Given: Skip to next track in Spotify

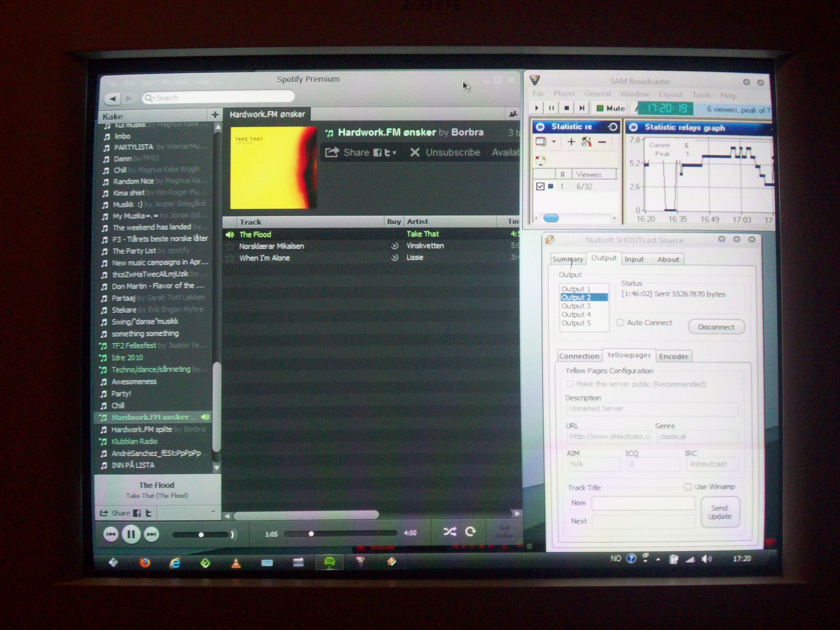Looking at the screenshot, I should [x=151, y=534].
